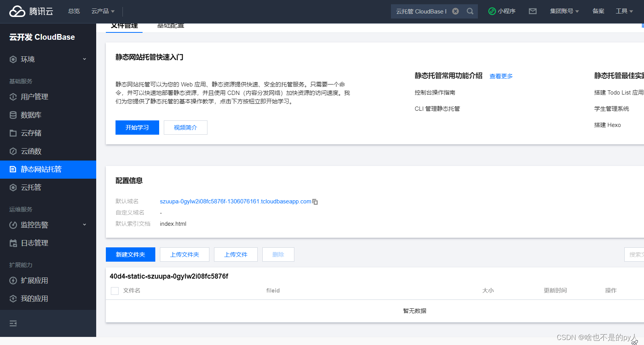Image resolution: width=644 pixels, height=345 pixels.
Task: Click the 开始学习 button
Action: point(137,128)
